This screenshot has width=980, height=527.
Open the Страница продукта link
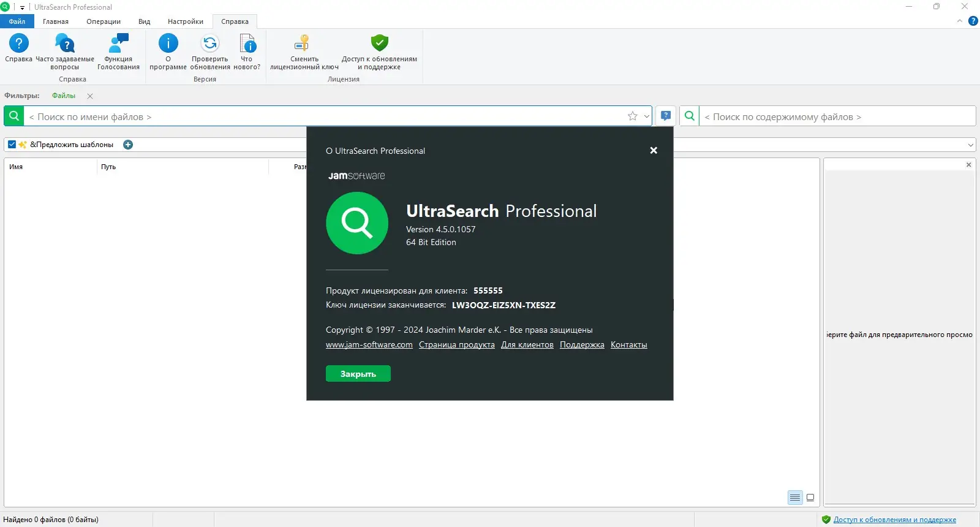click(457, 345)
